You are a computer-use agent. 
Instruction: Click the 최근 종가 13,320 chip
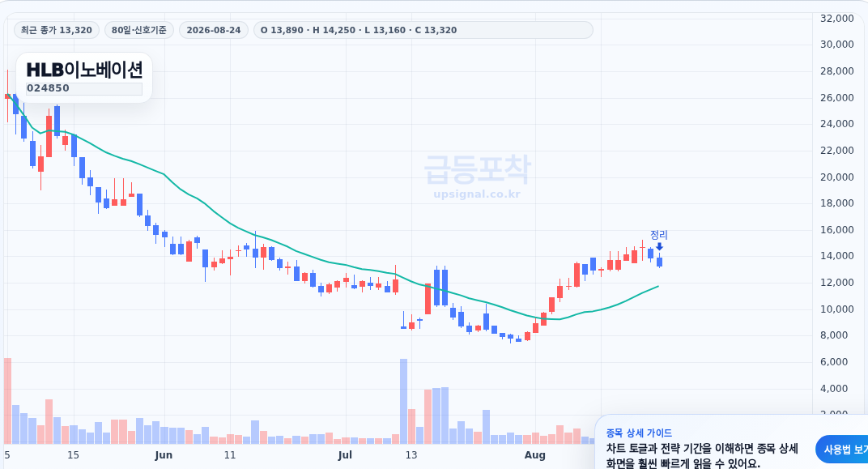tap(57, 30)
